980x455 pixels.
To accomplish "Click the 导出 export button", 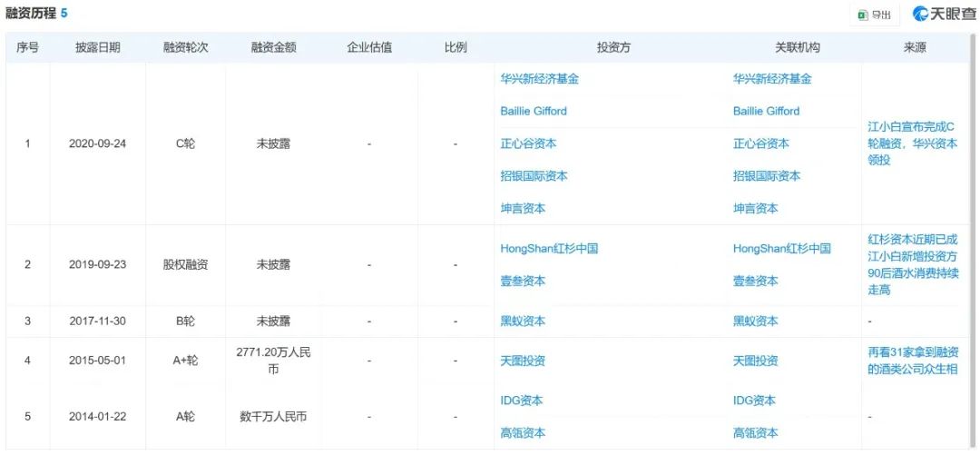I will click(874, 15).
